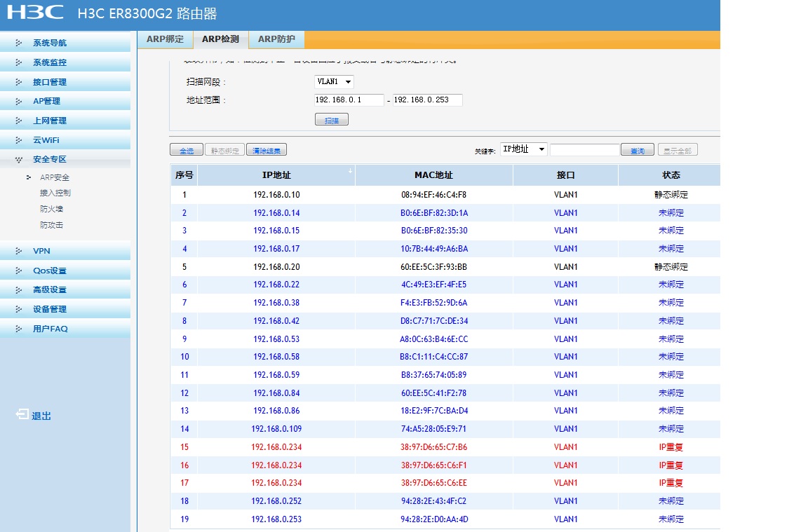Screen dimensions: 808x532
Task: Expand the 系统导航 sidebar menu
Action: 49,43
